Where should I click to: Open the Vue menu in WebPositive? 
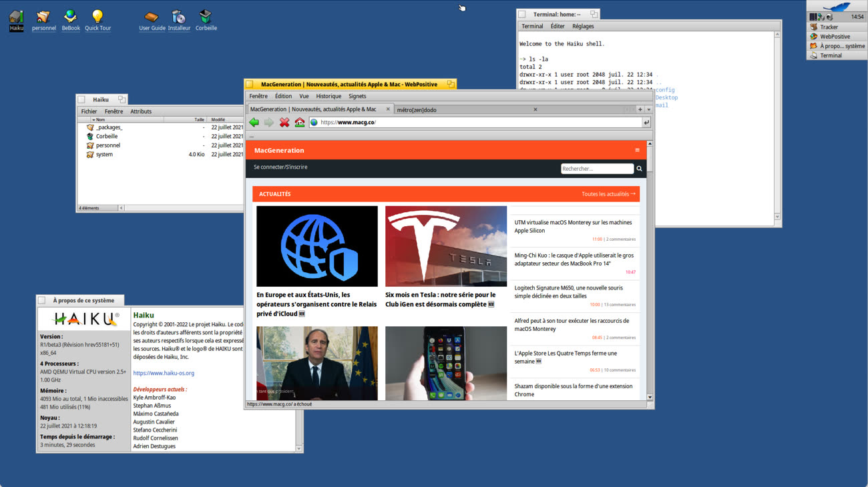(304, 96)
